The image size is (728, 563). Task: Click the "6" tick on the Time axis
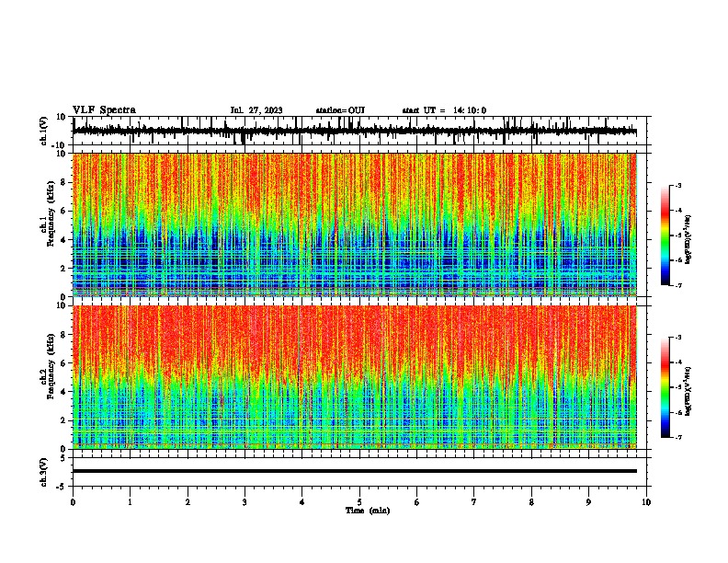pyautogui.click(x=417, y=502)
